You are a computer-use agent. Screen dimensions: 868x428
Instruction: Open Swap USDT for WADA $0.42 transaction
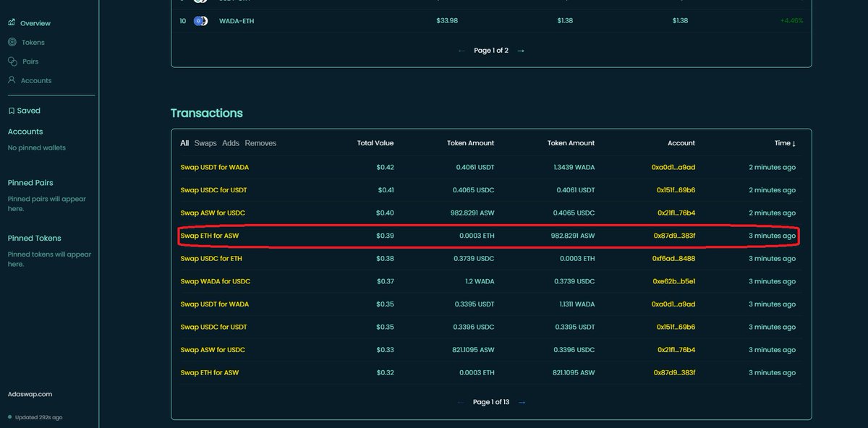pyautogui.click(x=215, y=167)
